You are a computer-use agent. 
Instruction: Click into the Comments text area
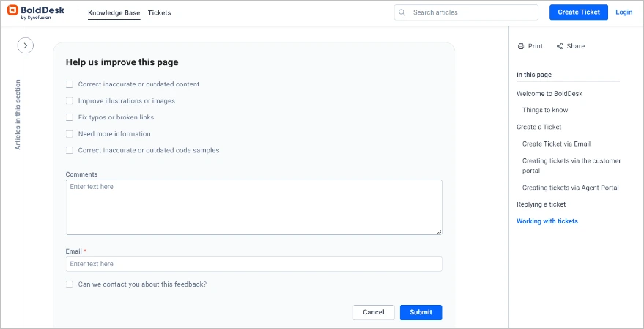253,207
